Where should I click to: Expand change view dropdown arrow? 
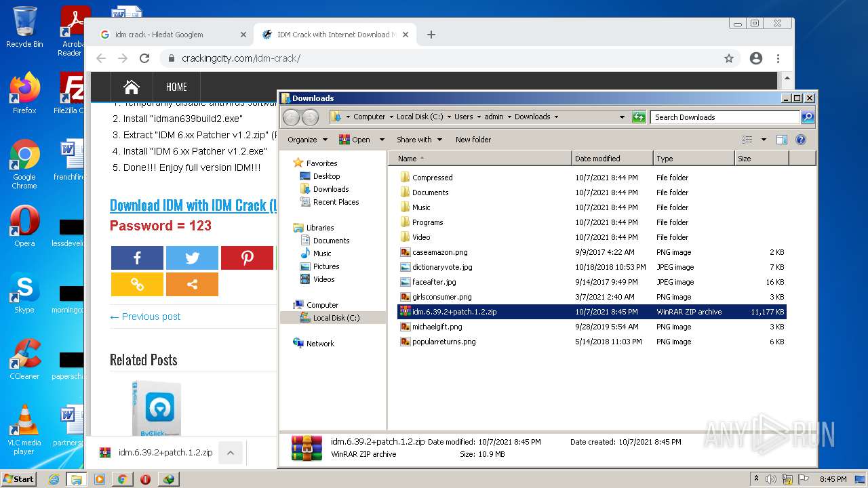tap(764, 140)
